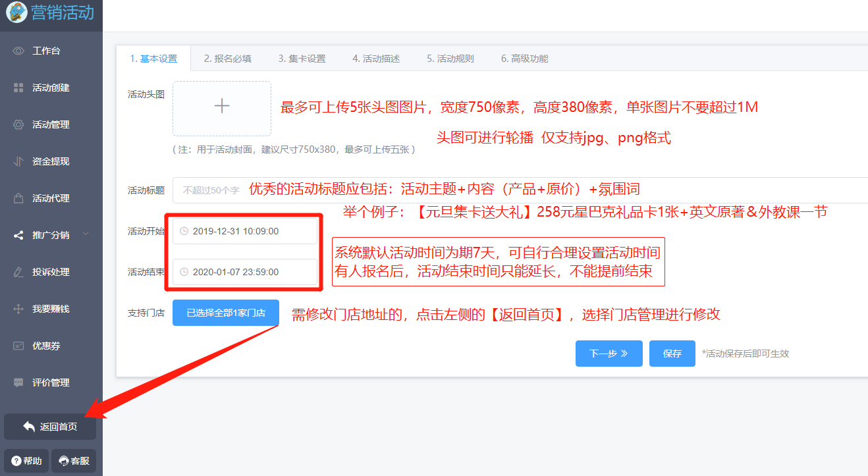Open the 活动开始 date-time picker
The width and height of the screenshot is (868, 476).
245,231
